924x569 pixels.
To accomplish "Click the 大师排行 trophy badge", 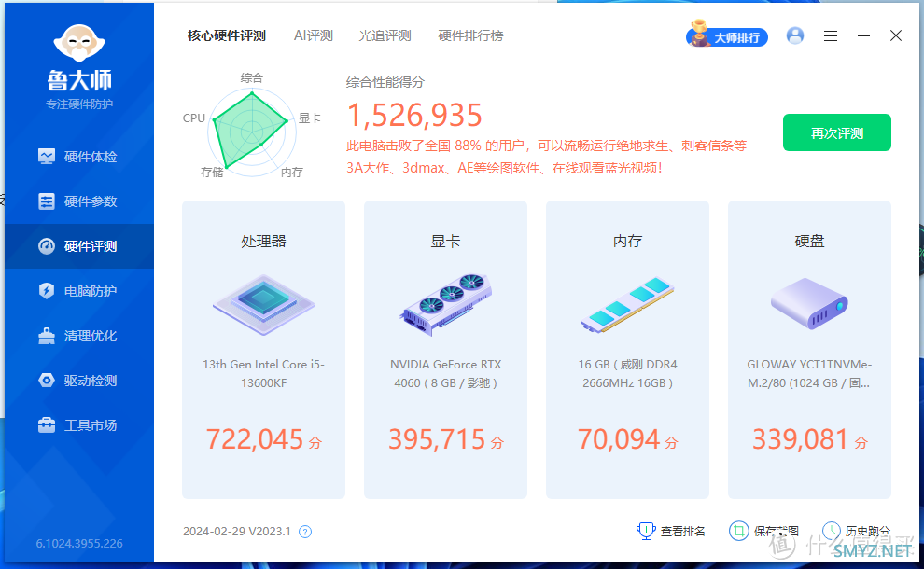I will (727, 36).
